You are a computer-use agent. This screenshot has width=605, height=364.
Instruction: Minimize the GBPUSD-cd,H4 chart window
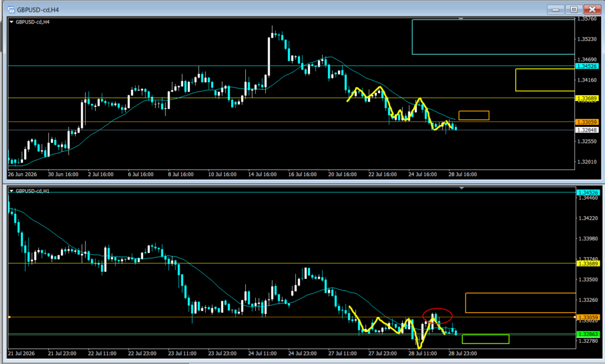[x=555, y=9]
